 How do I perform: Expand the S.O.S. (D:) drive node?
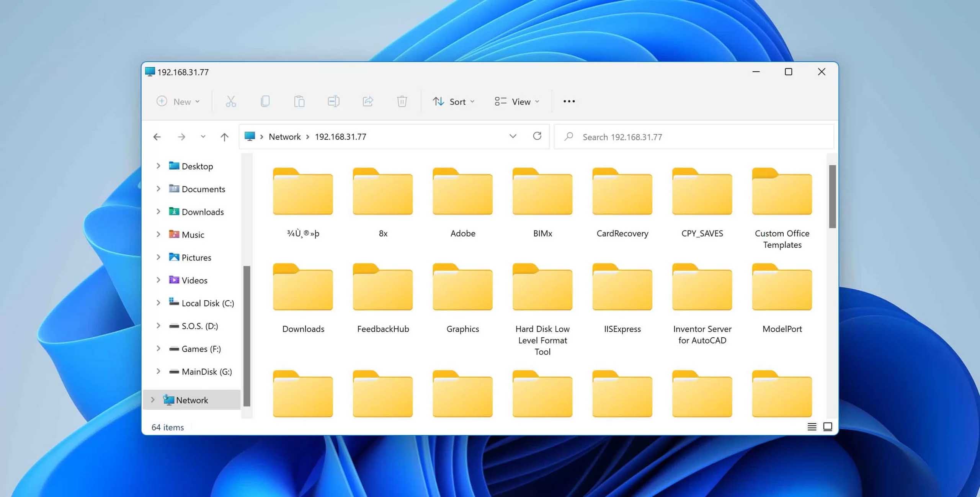pos(158,326)
